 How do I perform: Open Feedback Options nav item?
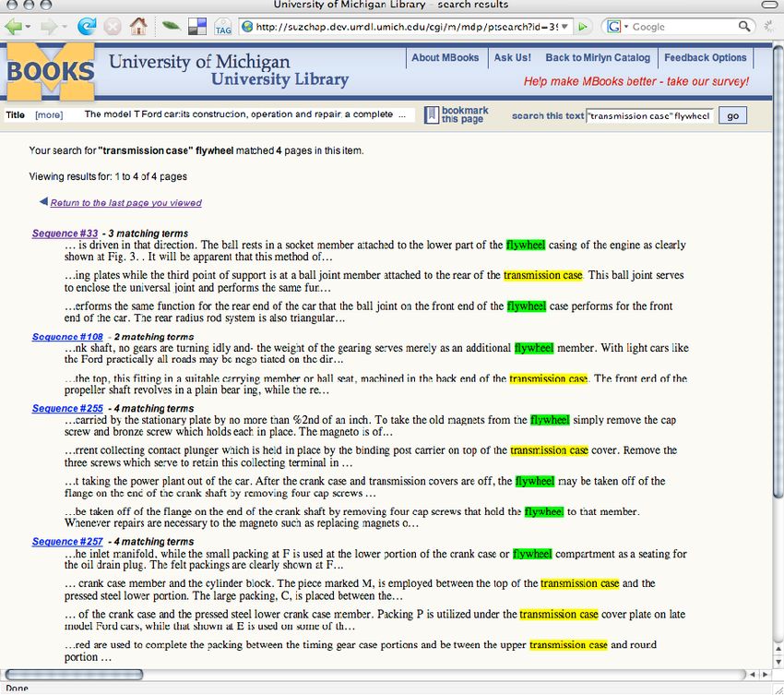(705, 57)
